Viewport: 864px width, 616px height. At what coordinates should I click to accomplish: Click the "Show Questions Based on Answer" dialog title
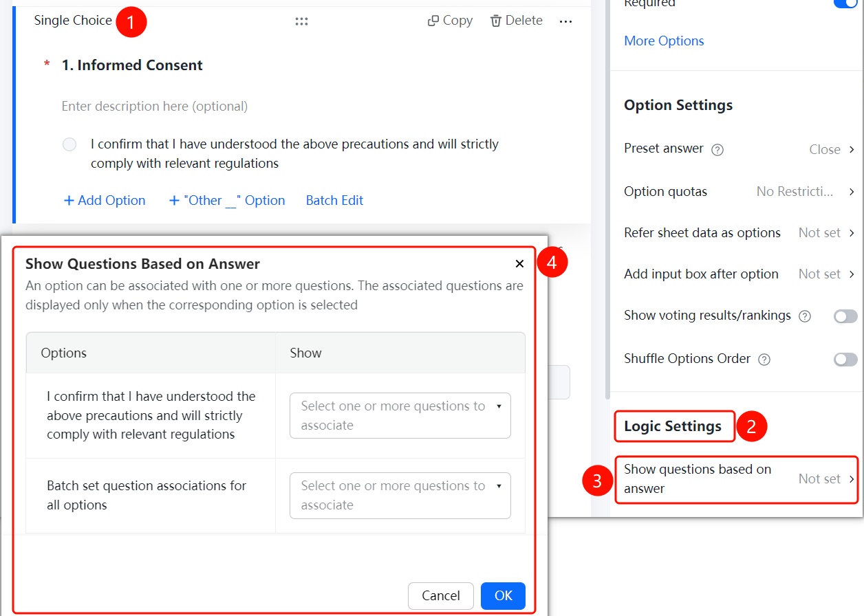(142, 264)
